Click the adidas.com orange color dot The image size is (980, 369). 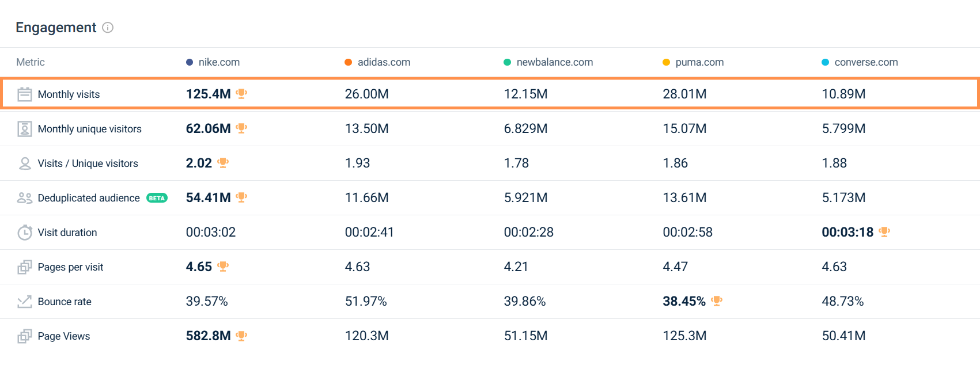tap(349, 62)
